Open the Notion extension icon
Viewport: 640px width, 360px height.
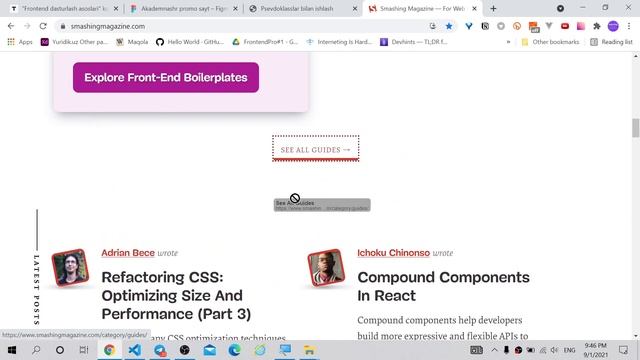(485, 26)
